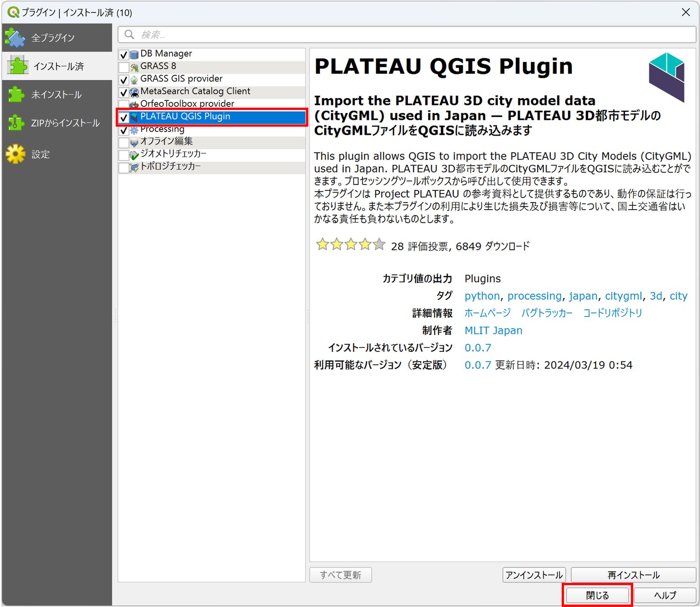Click the オフライン編集 plugin icon
Viewport: 700px width, 607px height.
point(134,143)
